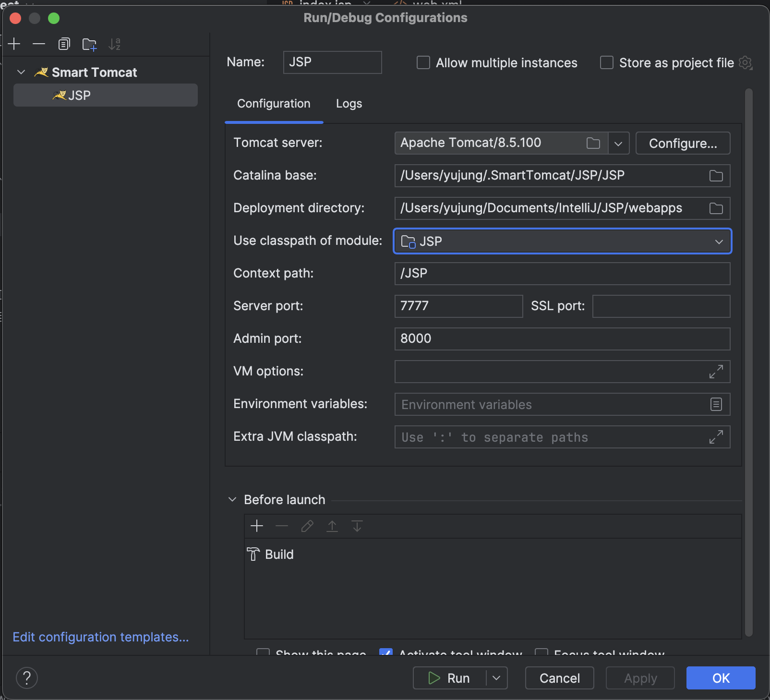Screen dimensions: 770x700
Task: Browse for a Tomcat server folder
Action: click(x=593, y=143)
